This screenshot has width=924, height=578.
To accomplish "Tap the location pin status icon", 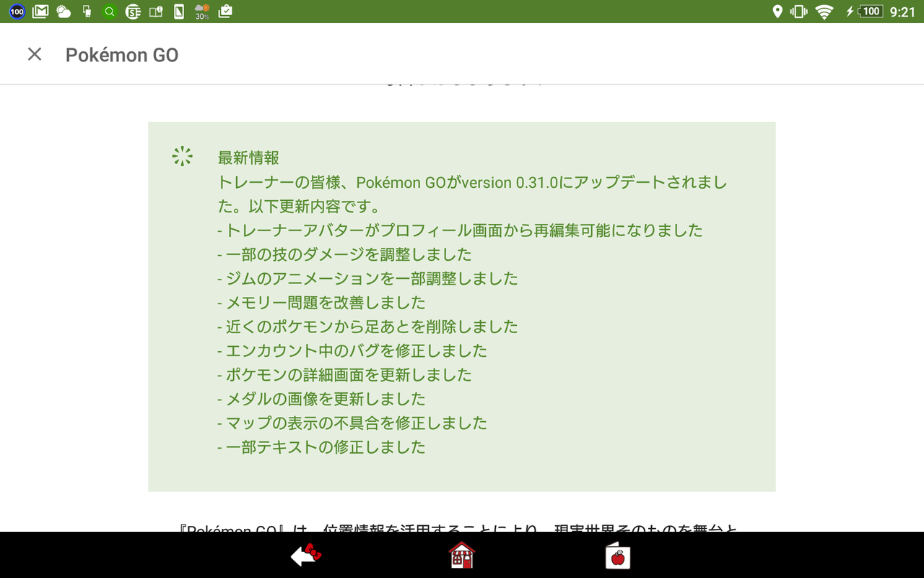I will (777, 12).
